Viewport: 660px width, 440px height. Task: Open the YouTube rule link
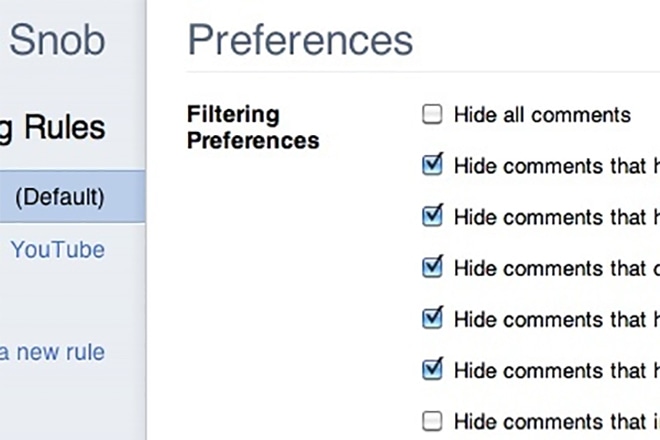57,249
